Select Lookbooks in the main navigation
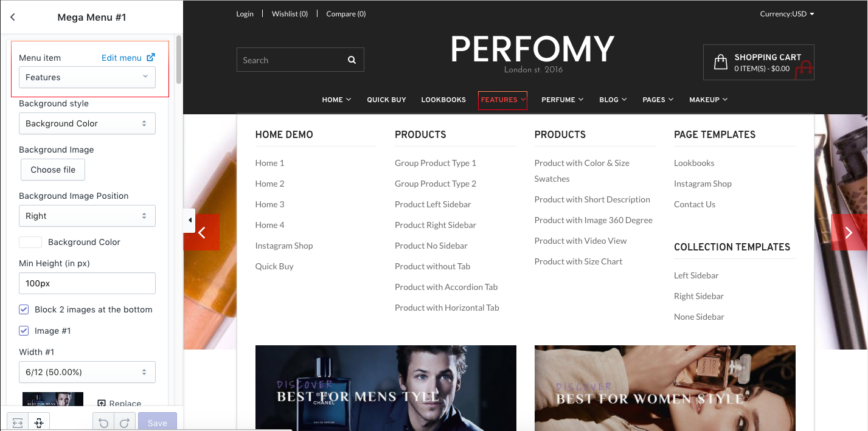868x431 pixels. [x=443, y=100]
